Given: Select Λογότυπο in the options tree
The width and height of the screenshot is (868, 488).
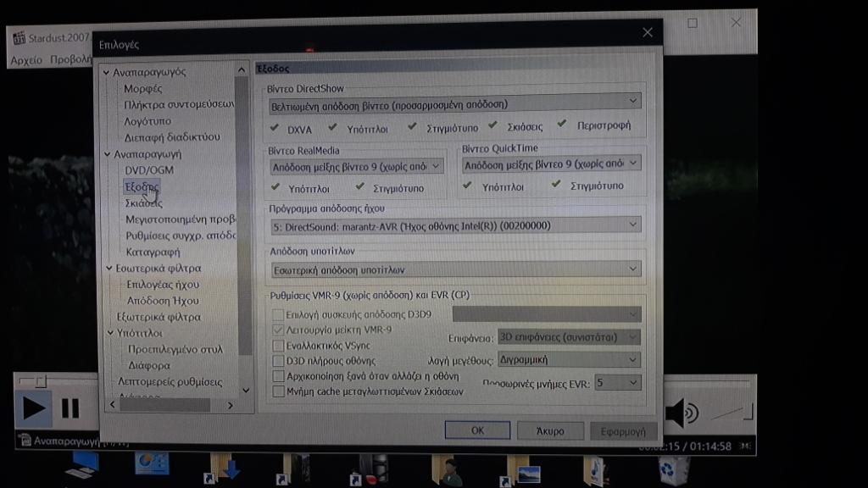Looking at the screenshot, I should coord(147,121).
